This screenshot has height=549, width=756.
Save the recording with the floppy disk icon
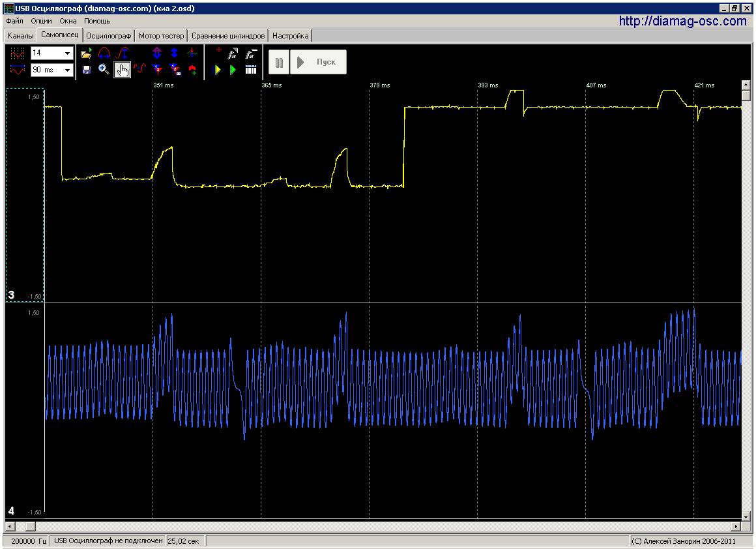point(86,70)
